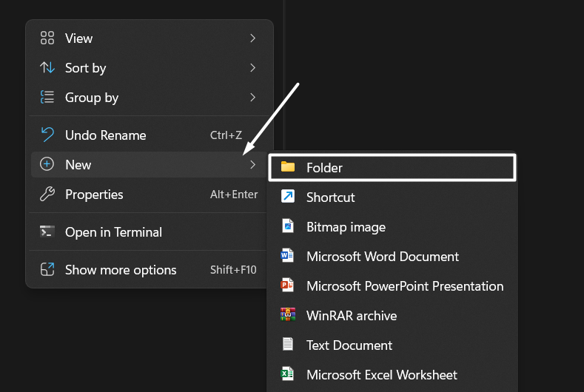Expand the Sort by submenu arrow
The width and height of the screenshot is (584, 392).
[x=252, y=67]
